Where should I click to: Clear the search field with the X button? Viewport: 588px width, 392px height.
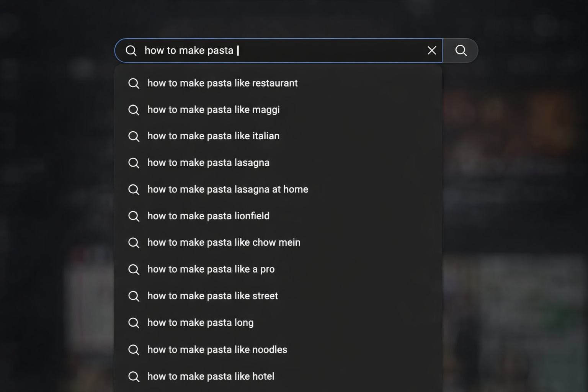pyautogui.click(x=432, y=50)
